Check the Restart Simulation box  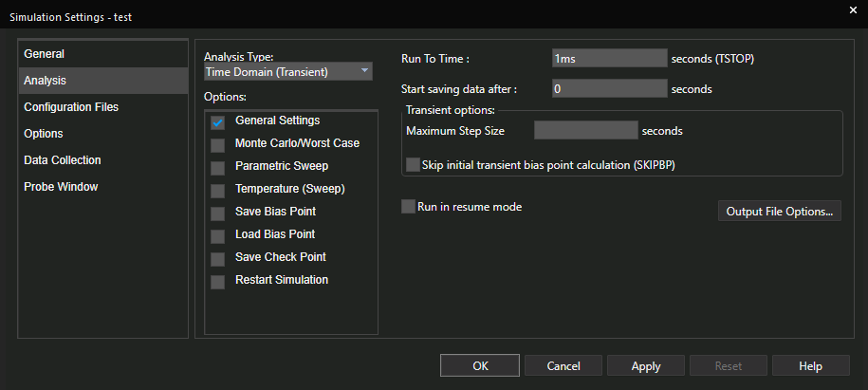217,282
